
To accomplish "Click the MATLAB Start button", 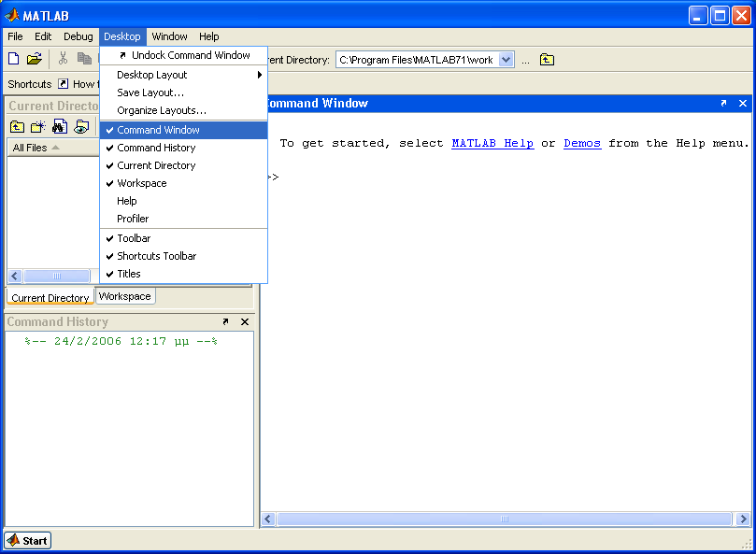I will pos(27,541).
